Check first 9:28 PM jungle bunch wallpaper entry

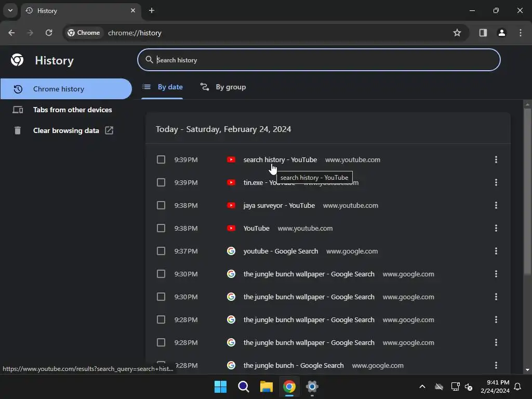point(161,320)
